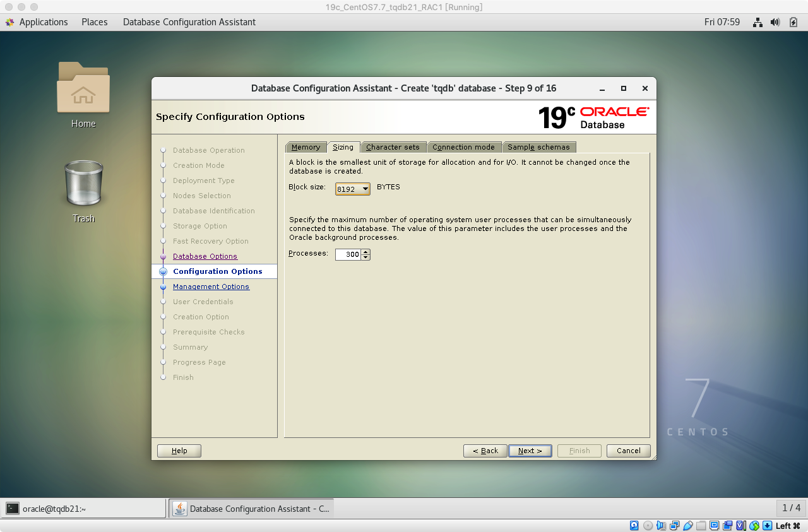Viewport: 808px width, 532px height.
Task: Select the Sizing tab
Action: (343, 147)
